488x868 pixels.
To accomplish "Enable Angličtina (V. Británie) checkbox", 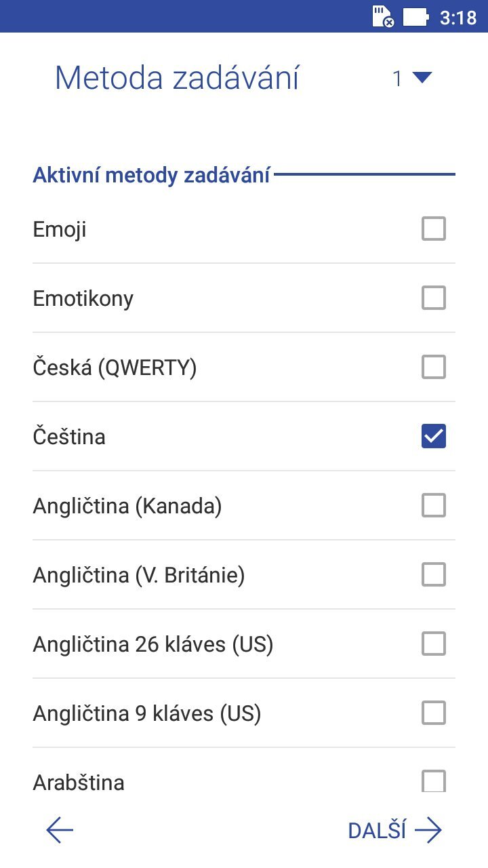I will [x=434, y=575].
